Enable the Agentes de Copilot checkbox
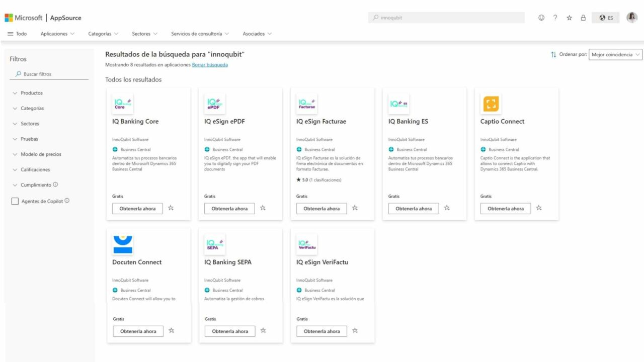 tap(15, 201)
